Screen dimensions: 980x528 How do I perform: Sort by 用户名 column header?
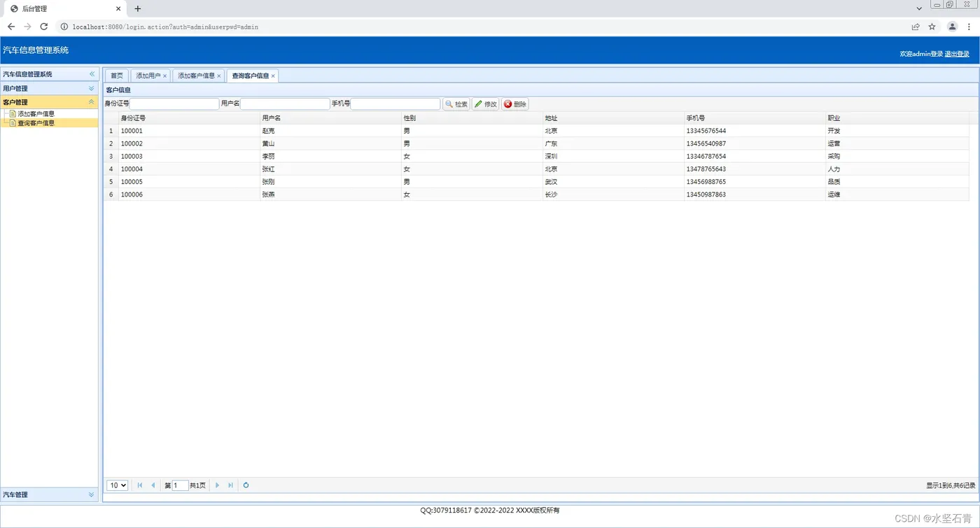click(330, 118)
